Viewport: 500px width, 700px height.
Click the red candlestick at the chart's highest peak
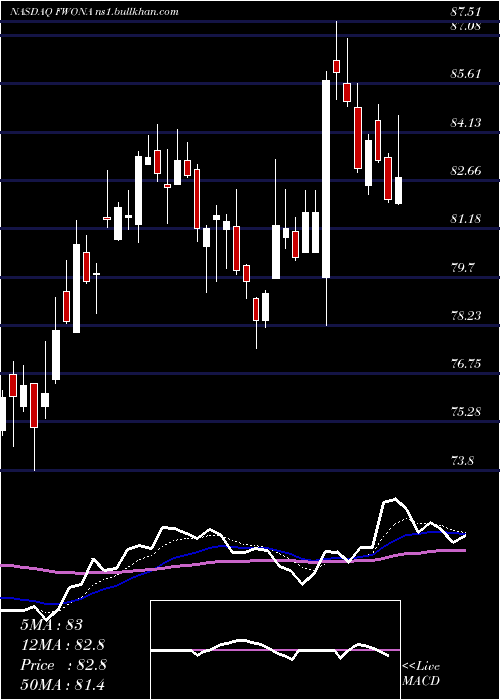click(x=337, y=66)
